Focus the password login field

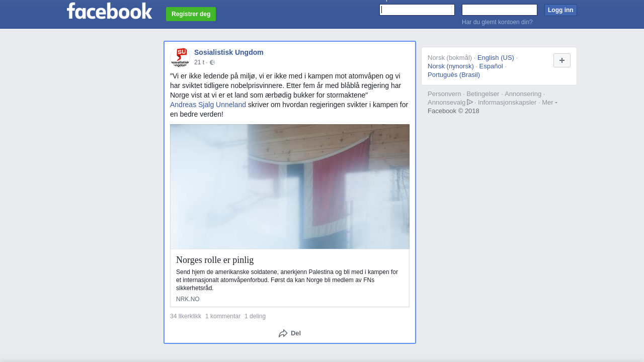pos(500,10)
